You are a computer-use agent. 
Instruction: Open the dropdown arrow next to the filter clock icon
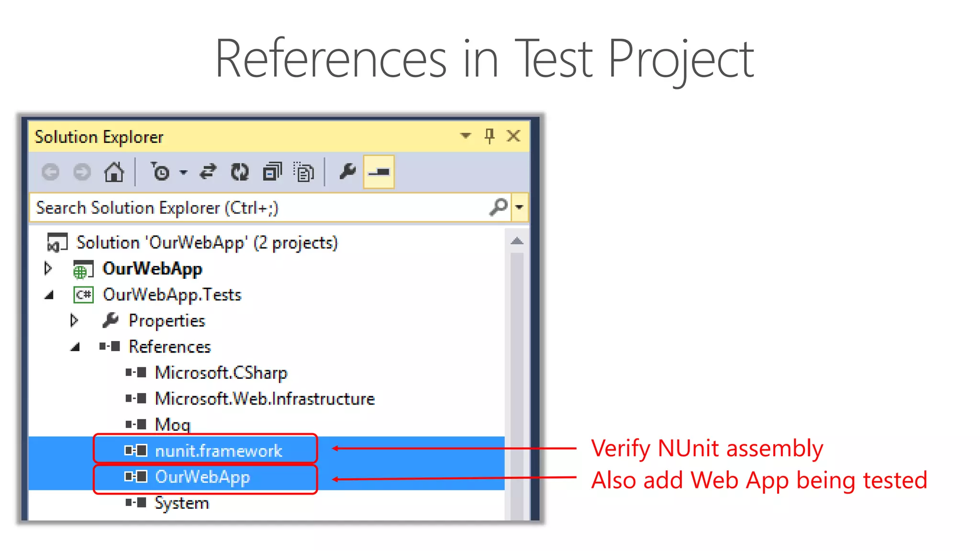(183, 172)
